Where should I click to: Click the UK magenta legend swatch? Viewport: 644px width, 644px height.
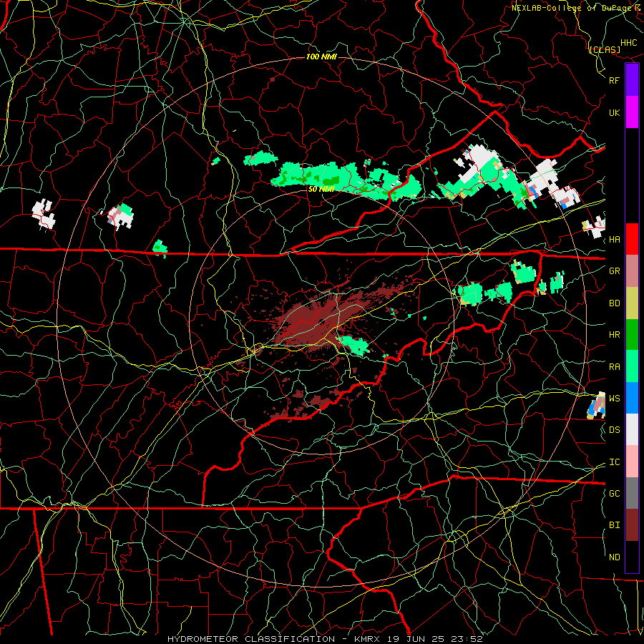pos(632,112)
